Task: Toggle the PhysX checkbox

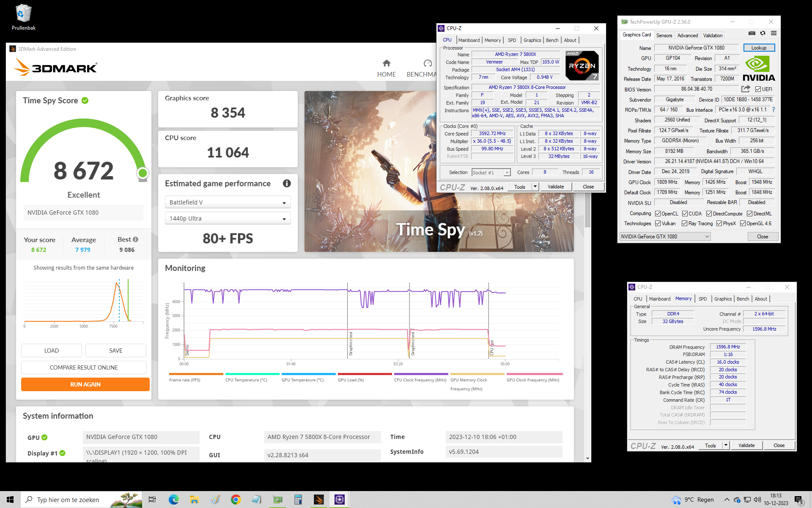Action: (719, 224)
